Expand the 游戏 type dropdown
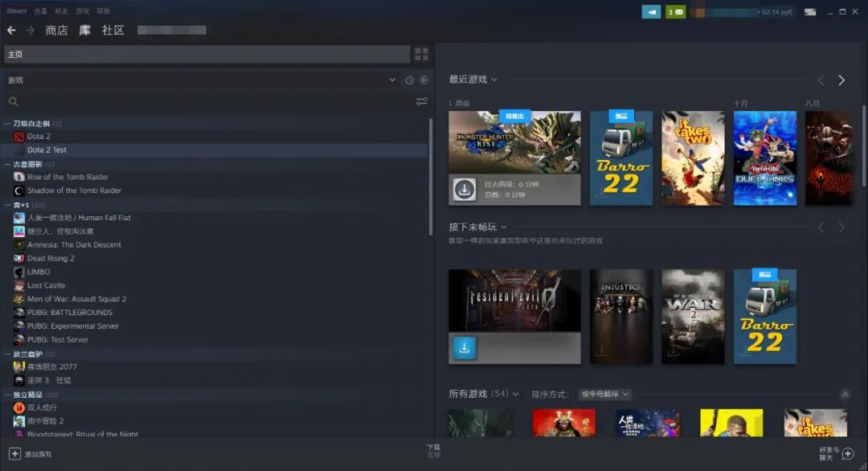The width and height of the screenshot is (868, 471). (x=392, y=80)
